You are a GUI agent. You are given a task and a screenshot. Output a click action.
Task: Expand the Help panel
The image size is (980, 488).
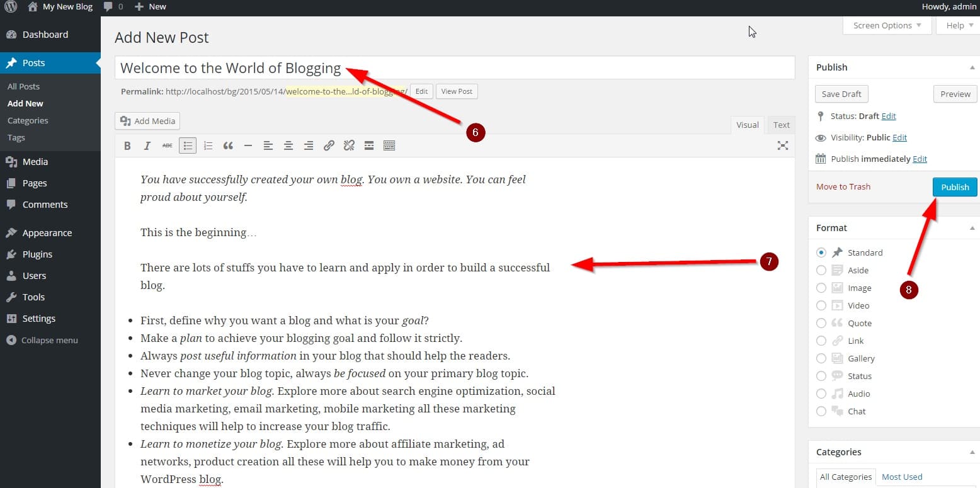coord(959,26)
